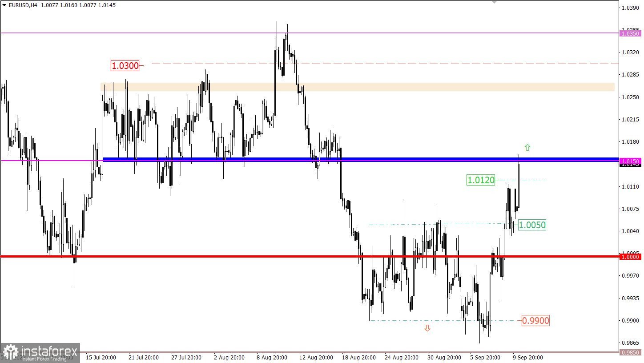Select the orange 0.9900 price label
Viewport: 644px width, 363px height.
[x=535, y=320]
